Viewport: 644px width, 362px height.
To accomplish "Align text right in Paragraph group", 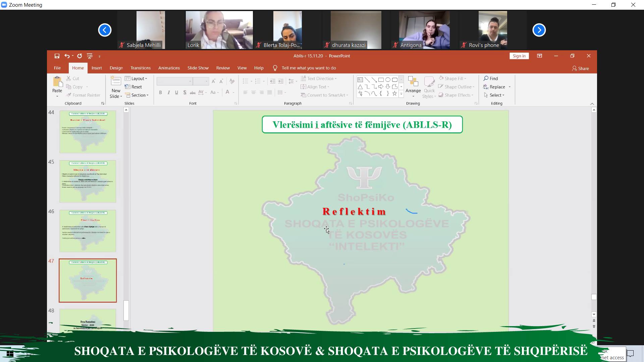I will coord(261,93).
